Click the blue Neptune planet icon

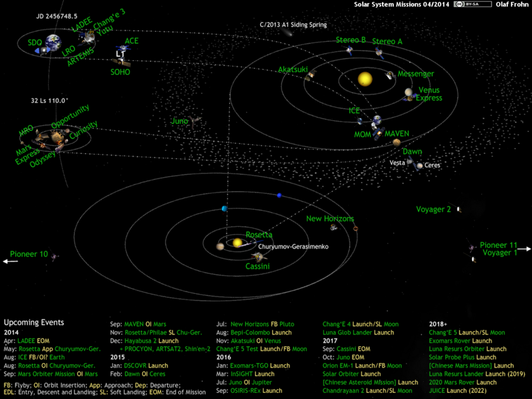pyautogui.click(x=279, y=195)
